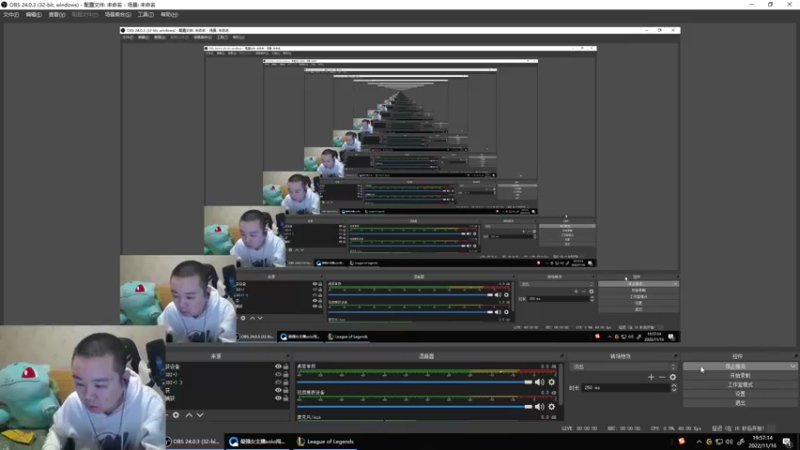Click the CPU usage status text
Viewport: 800px width, 450px height.
click(676, 429)
